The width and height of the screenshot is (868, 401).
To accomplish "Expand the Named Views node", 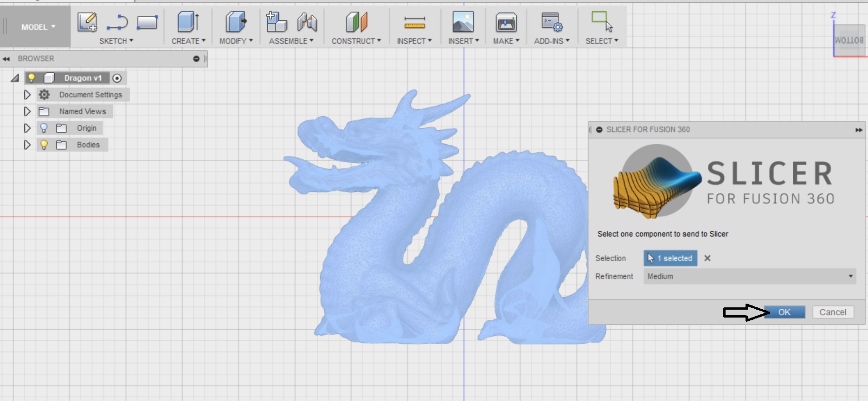I will click(x=27, y=111).
